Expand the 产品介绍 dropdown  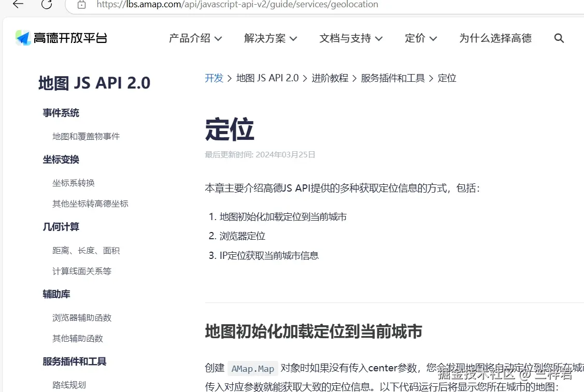pyautogui.click(x=195, y=38)
